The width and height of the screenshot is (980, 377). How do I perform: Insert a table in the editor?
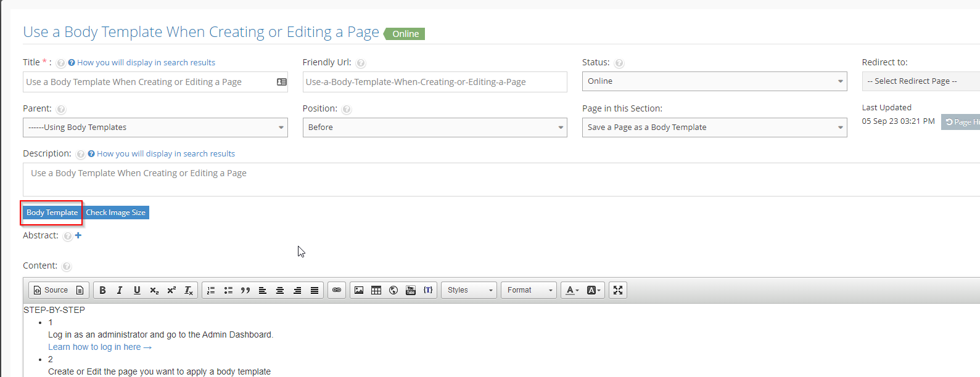pyautogui.click(x=376, y=290)
